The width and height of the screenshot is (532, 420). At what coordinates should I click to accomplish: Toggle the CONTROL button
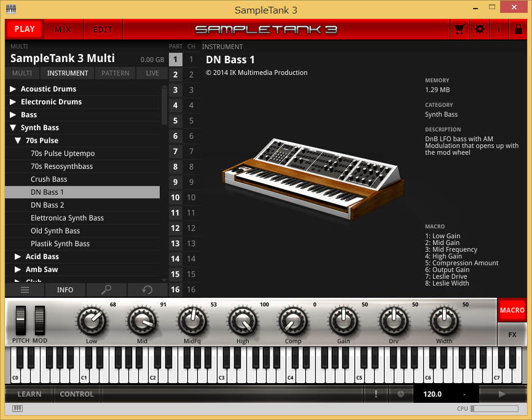coord(77,394)
